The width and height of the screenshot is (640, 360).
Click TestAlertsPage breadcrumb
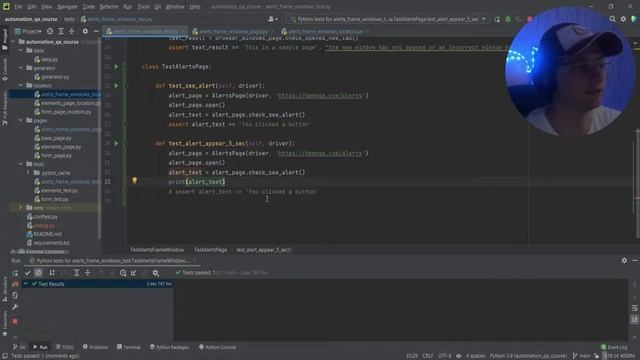pyautogui.click(x=210, y=250)
